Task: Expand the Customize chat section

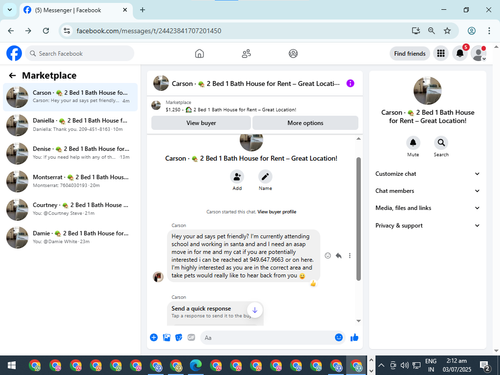Action: (427, 174)
